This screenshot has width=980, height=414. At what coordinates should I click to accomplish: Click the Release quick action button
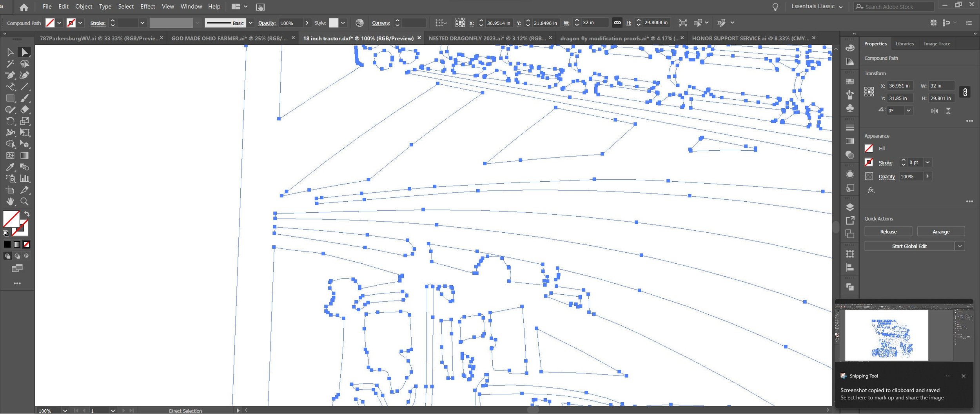click(x=888, y=232)
